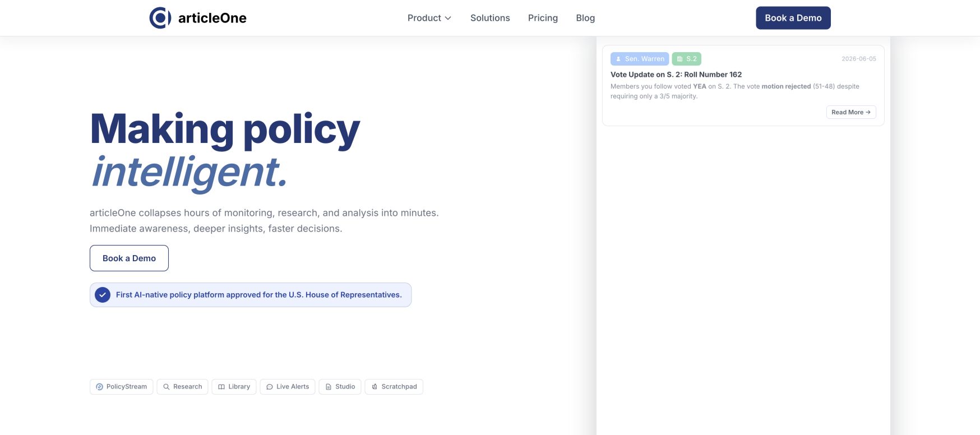Click the vote summary paragraph text
Viewport: 980px width, 435px height.
(735, 91)
